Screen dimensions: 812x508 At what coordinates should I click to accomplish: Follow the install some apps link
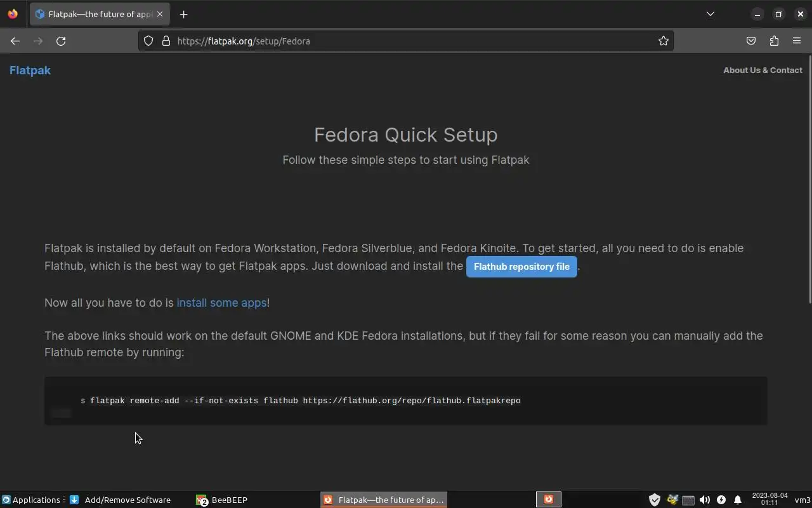221,303
